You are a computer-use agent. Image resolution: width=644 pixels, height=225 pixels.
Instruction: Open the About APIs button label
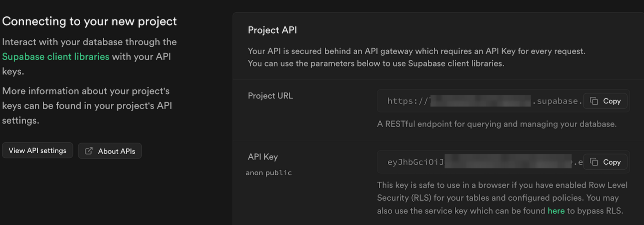point(117,151)
